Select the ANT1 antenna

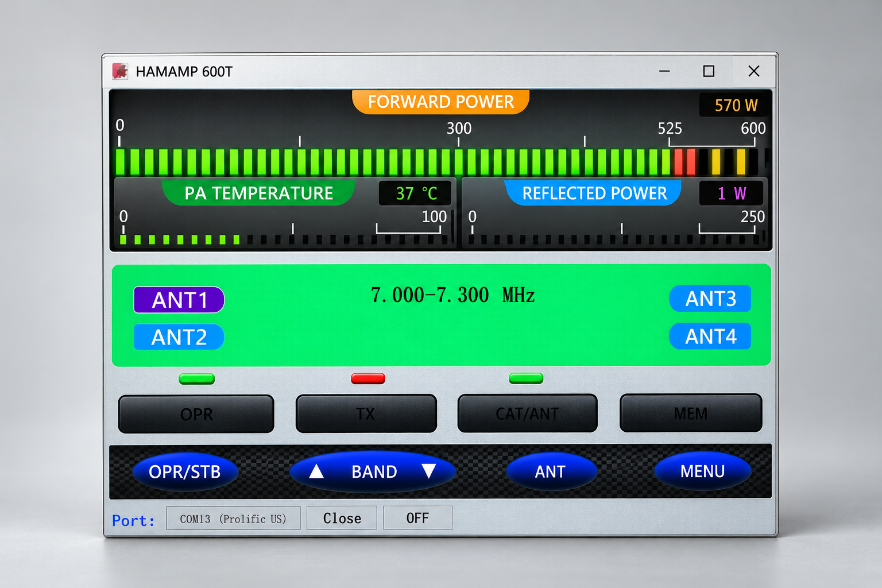[179, 300]
